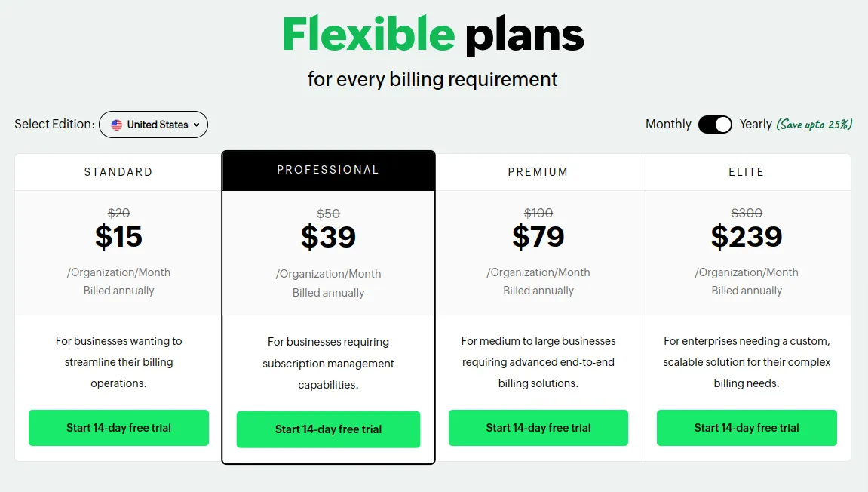The width and height of the screenshot is (868, 492).
Task: Click the $15 Standard plan price
Action: [118, 237]
